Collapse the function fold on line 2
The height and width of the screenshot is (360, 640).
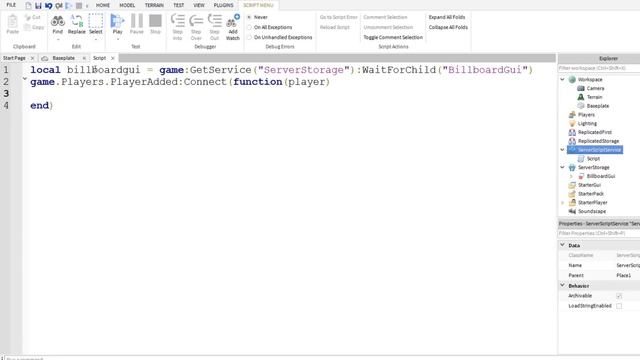point(25,78)
